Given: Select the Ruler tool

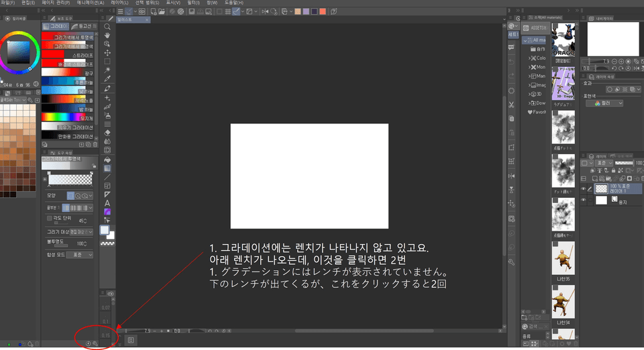Looking at the screenshot, I should 107,194.
